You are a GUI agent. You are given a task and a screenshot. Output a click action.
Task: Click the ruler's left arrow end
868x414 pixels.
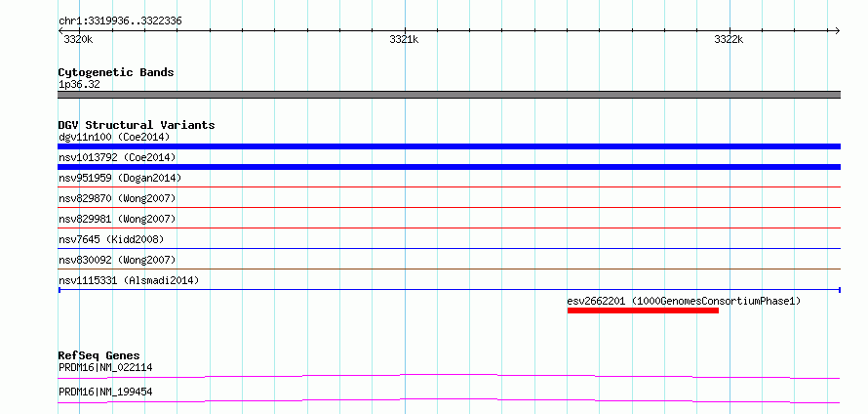[x=60, y=31]
